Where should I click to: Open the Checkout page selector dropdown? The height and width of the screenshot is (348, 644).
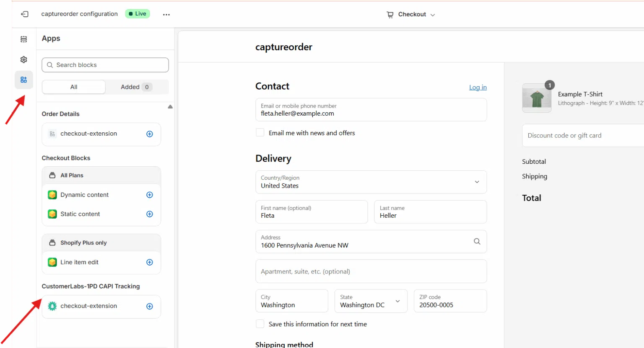click(411, 14)
